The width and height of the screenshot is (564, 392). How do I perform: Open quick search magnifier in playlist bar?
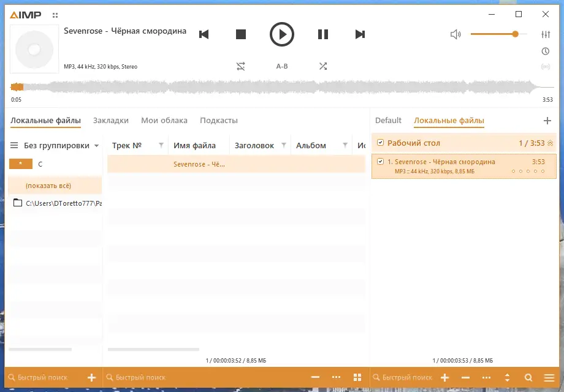click(528, 377)
